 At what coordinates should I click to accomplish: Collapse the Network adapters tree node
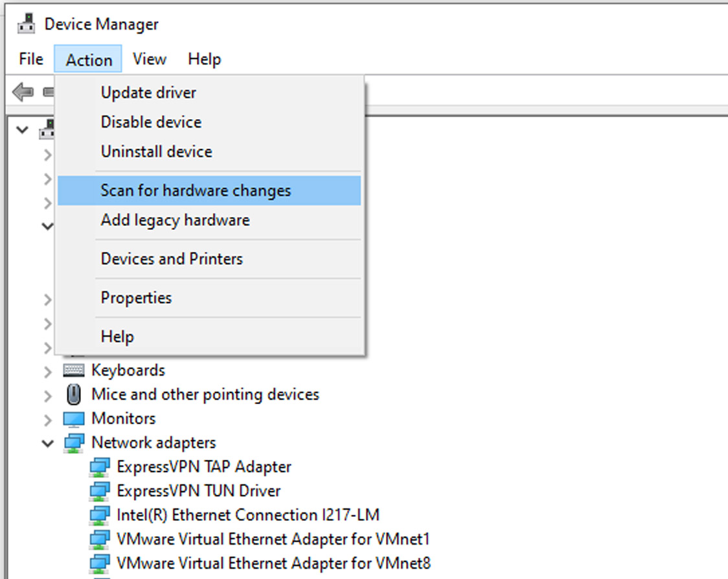[x=47, y=444]
